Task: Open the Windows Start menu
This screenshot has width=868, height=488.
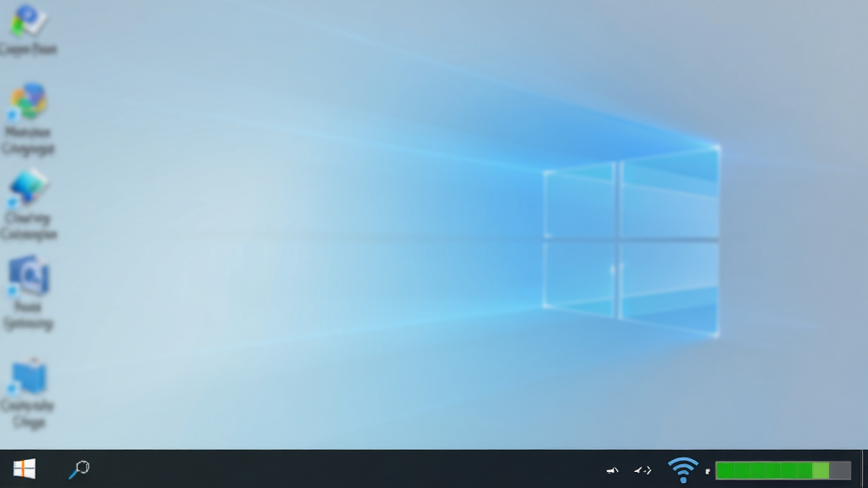Action: [25, 469]
